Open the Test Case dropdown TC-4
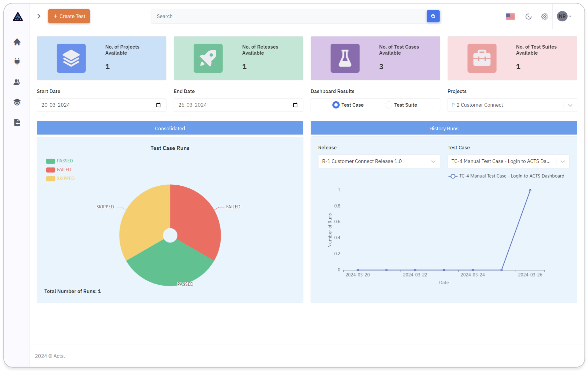 [508, 161]
